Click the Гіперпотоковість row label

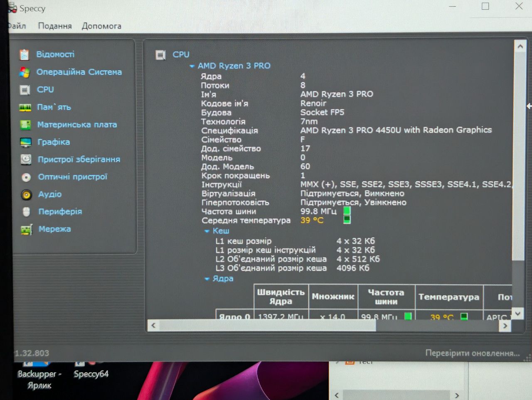click(x=235, y=203)
